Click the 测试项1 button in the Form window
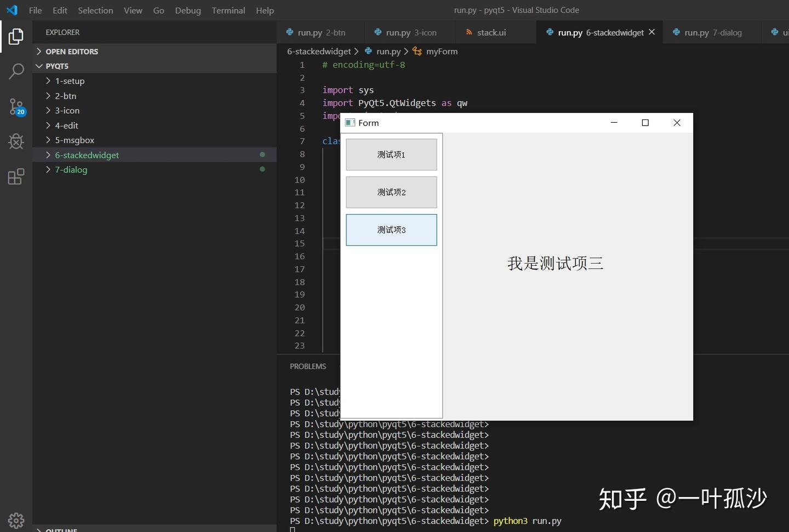Screen dimensions: 789x532 point(391,155)
